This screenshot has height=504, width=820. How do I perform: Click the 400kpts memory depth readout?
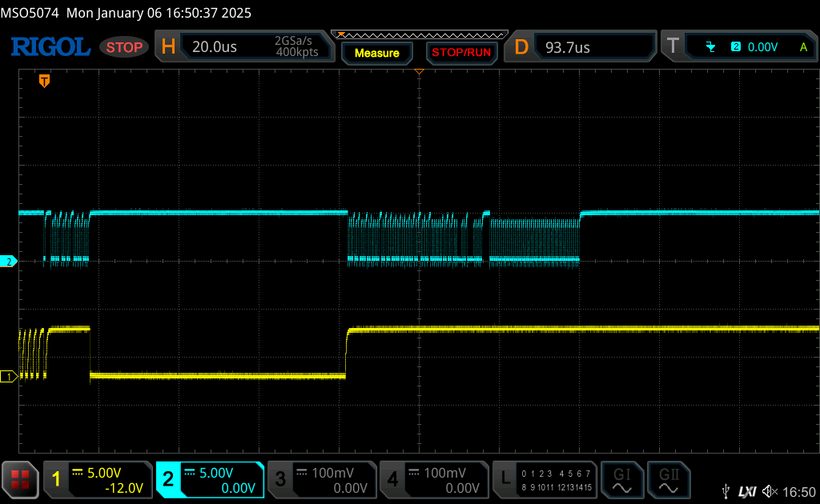pos(297,52)
